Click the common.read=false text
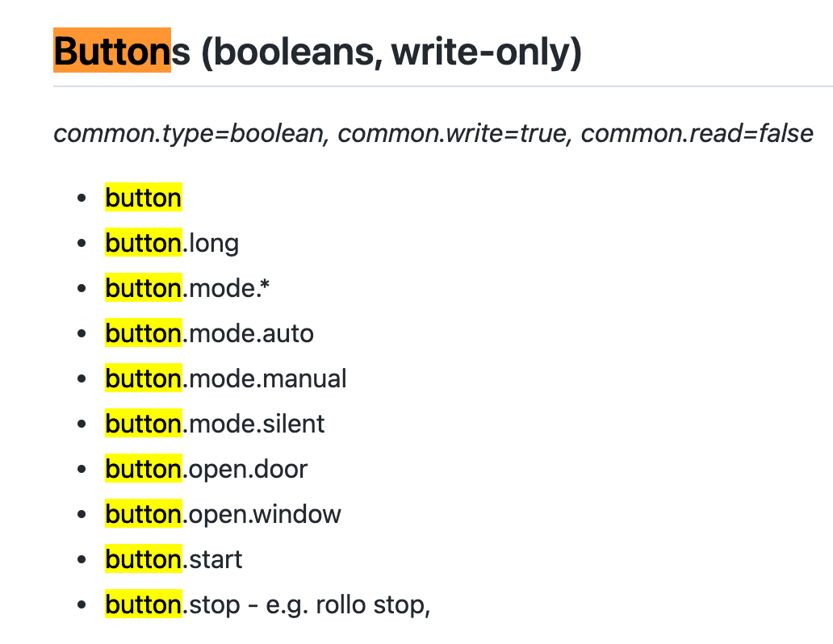Screen dimensions: 833x644 coord(697,133)
